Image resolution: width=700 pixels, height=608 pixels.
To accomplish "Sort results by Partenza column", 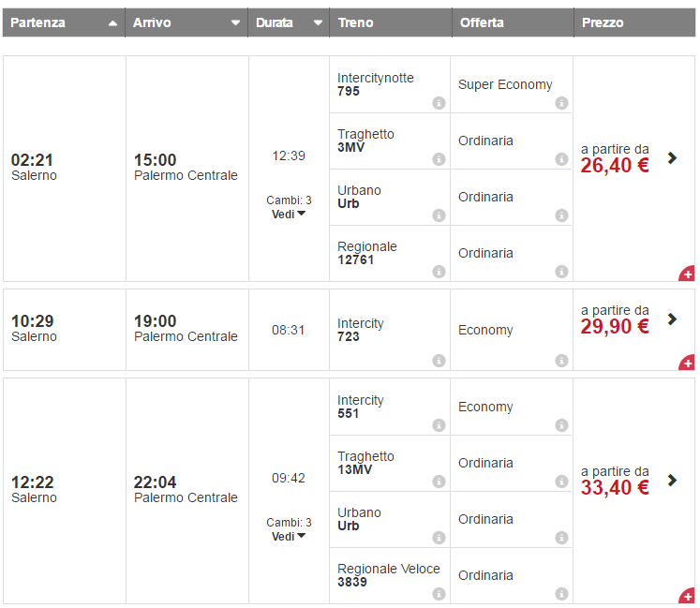I will click(x=112, y=22).
